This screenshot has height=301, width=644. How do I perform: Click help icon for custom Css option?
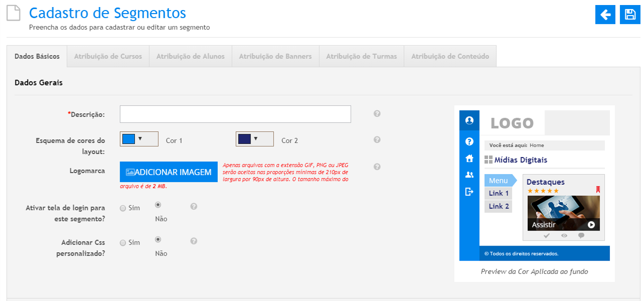click(194, 241)
